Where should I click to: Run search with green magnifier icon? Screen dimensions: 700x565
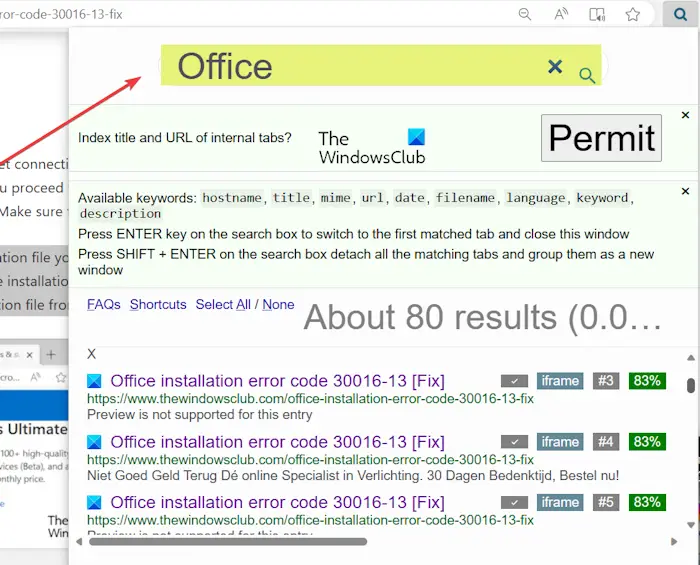(x=587, y=75)
